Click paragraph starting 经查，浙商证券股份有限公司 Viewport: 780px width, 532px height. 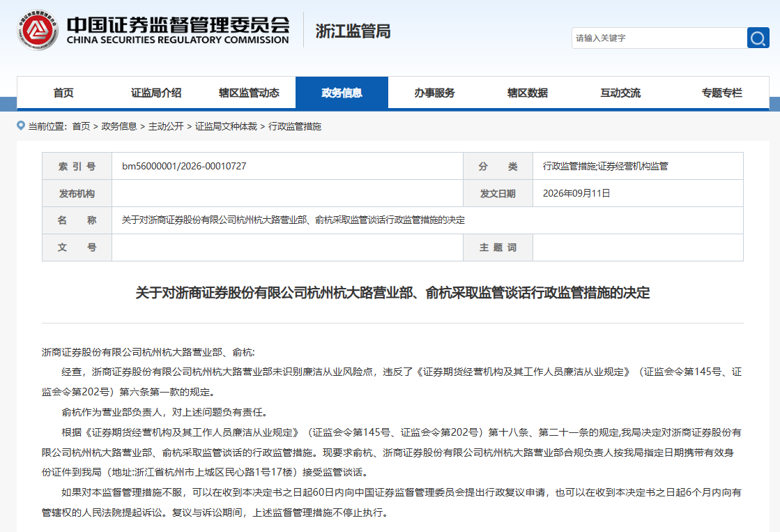point(392,382)
